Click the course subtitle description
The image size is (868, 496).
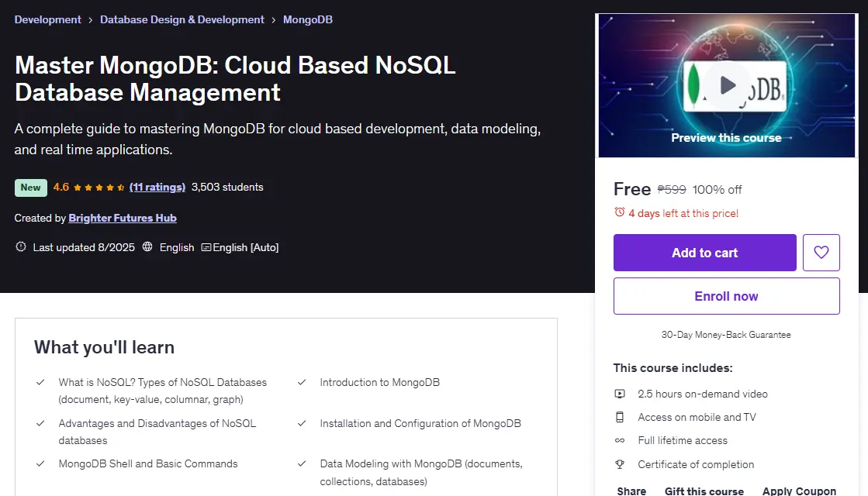coord(278,139)
